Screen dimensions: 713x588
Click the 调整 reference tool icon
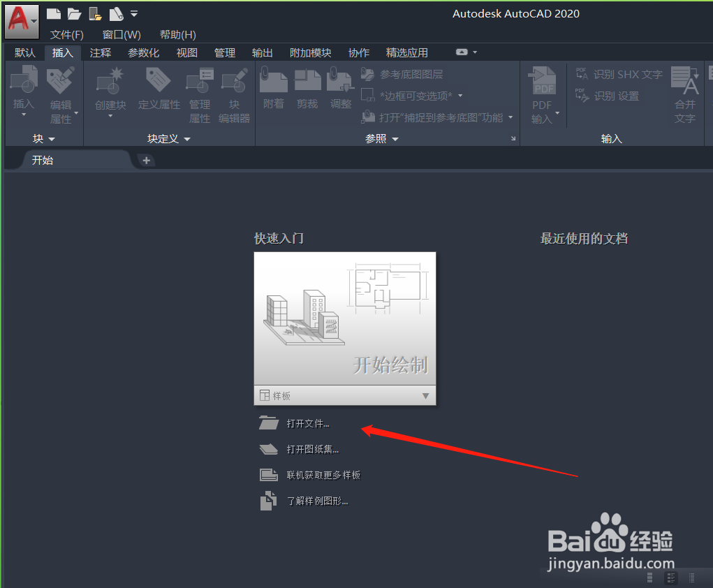(341, 80)
